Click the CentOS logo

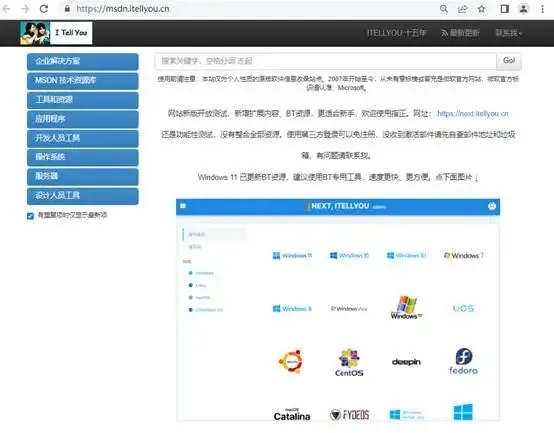349,362
